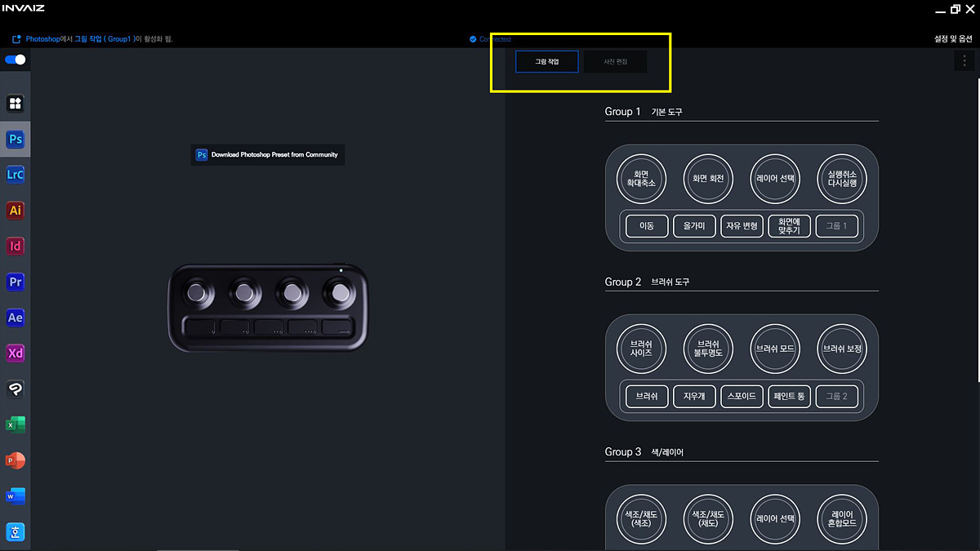Click the 레이어 혼합모드 dial button

point(842,519)
